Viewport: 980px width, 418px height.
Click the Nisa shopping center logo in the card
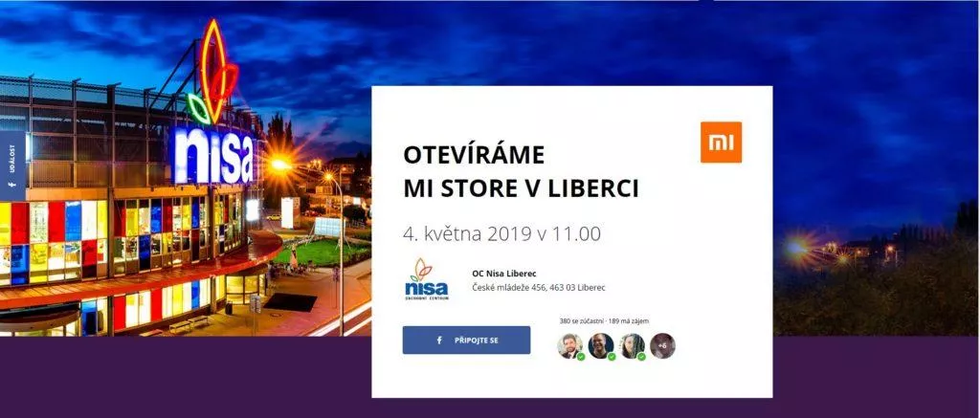click(x=426, y=279)
